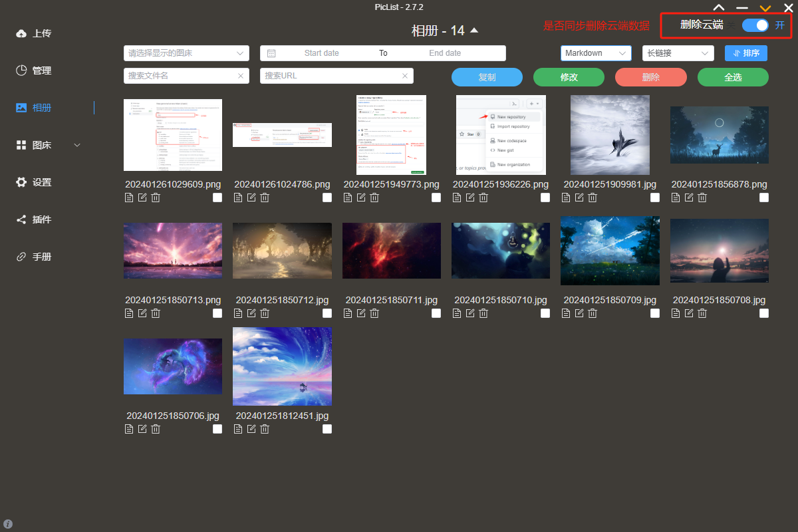Click the info icon in bottom-left corner
The image size is (798, 532).
coord(8,524)
